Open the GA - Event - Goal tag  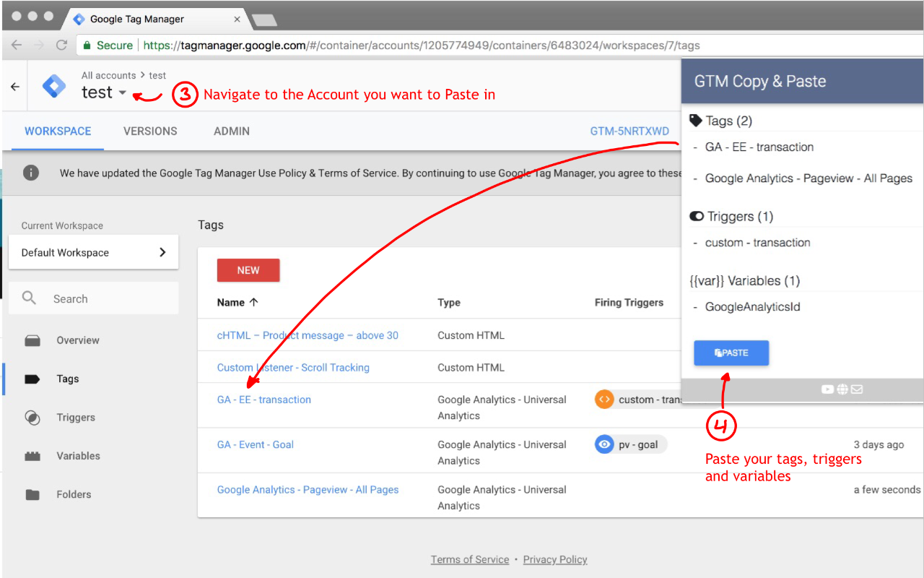coord(256,444)
